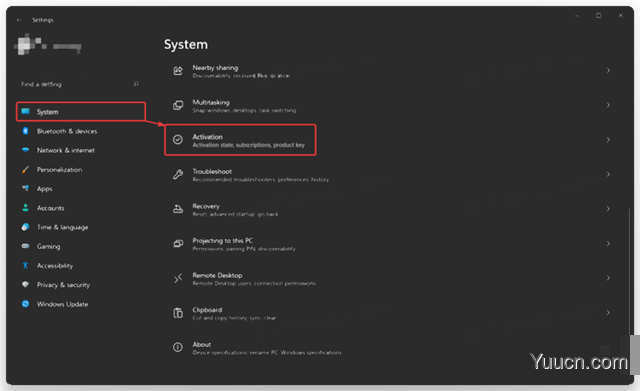The height and width of the screenshot is (391, 640).
Task: Click the Remote Desktop icon
Action: [178, 278]
